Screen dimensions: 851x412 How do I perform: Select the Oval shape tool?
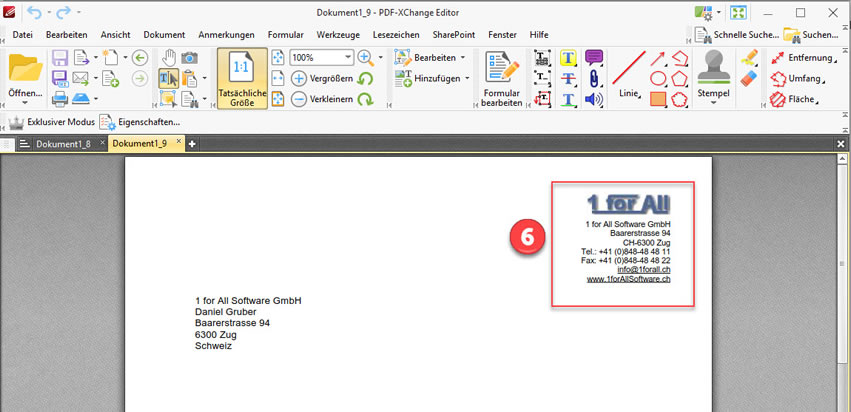point(658,79)
